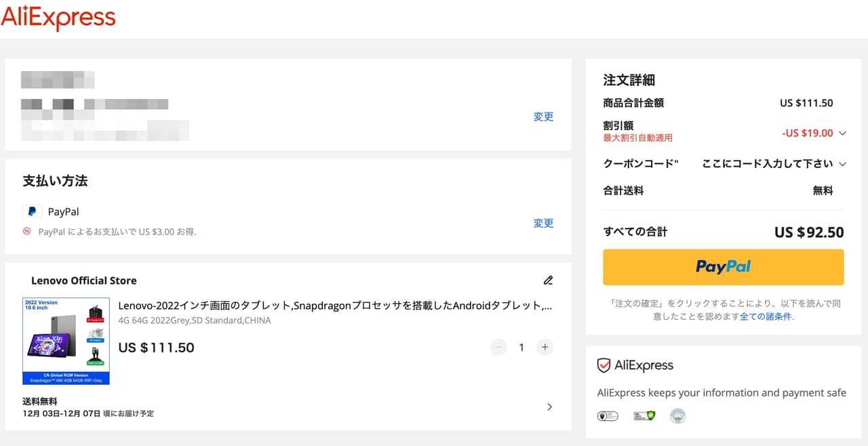Open the Lenovo Official Store name

(x=83, y=281)
